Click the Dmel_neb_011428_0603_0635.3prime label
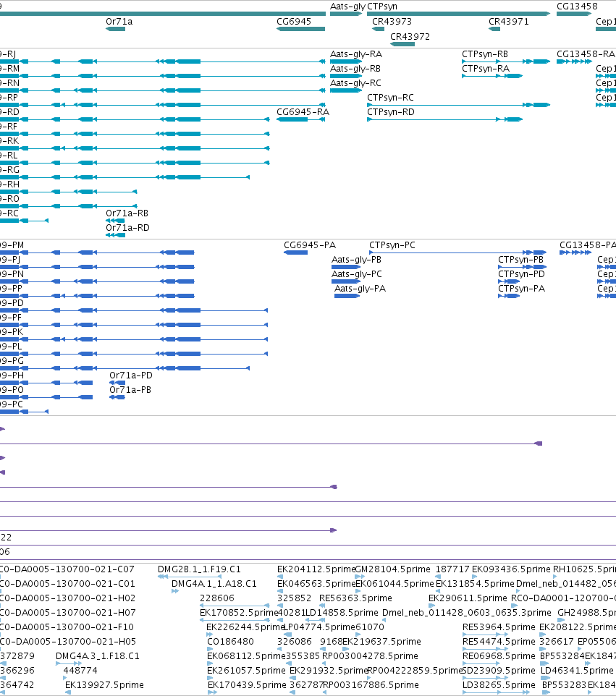616x696 pixels. pos(467,613)
